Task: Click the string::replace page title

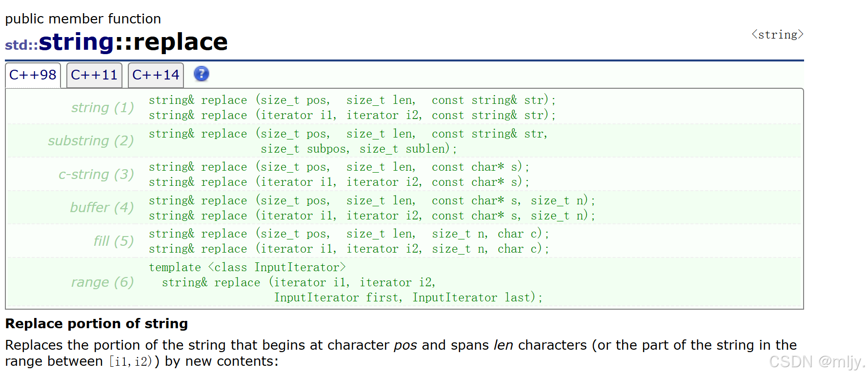Action: pos(133,42)
